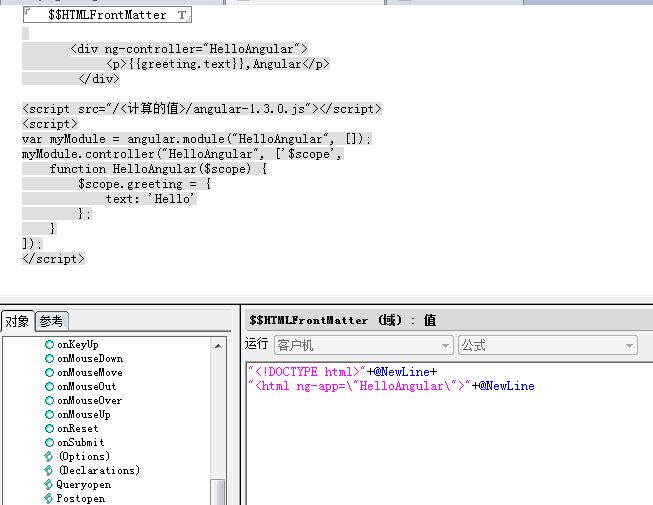653x505 pixels.
Task: Select the onReset event
Action: pyautogui.click(x=78, y=428)
